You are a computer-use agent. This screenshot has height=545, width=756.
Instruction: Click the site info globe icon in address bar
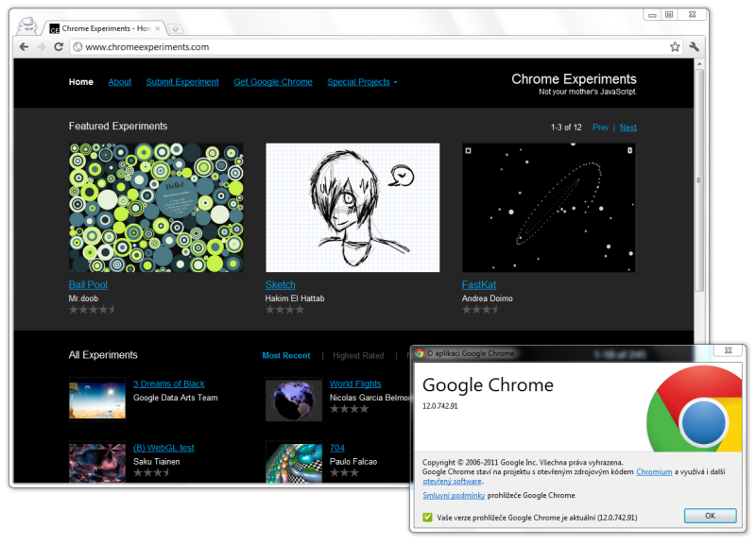pos(77,46)
